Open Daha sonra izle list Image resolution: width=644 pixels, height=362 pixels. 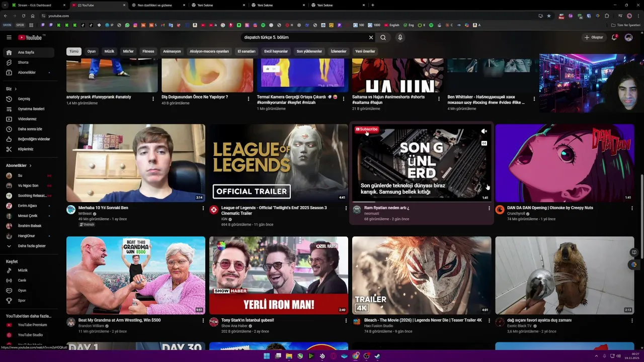29,129
